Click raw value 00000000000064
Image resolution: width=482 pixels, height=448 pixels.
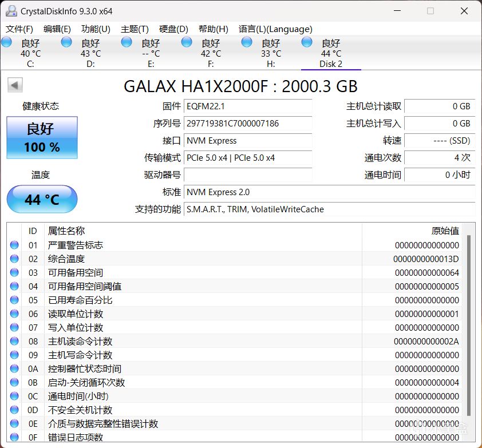[x=427, y=272]
